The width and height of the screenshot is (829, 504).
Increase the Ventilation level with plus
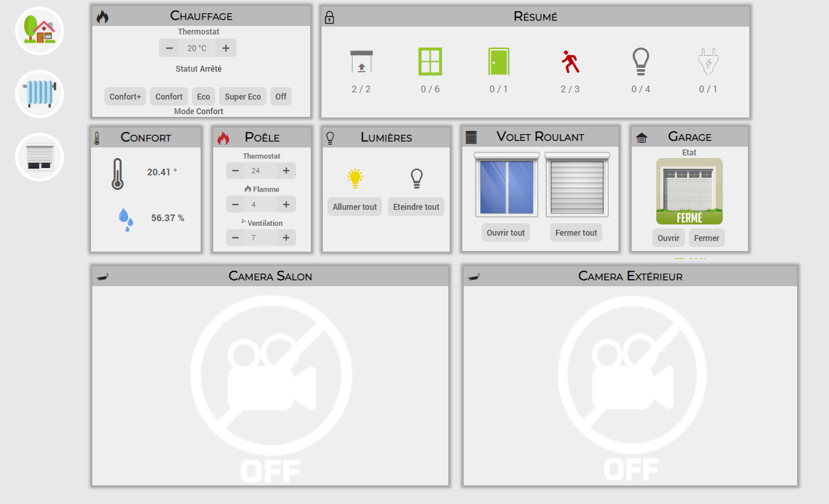click(286, 237)
